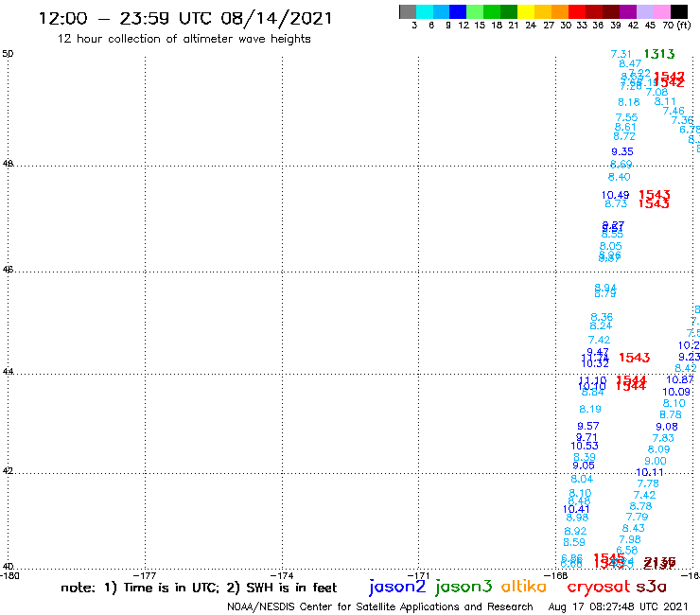Select the 's3a' legend label
The width and height of the screenshot is (700, 615).
tap(651, 588)
